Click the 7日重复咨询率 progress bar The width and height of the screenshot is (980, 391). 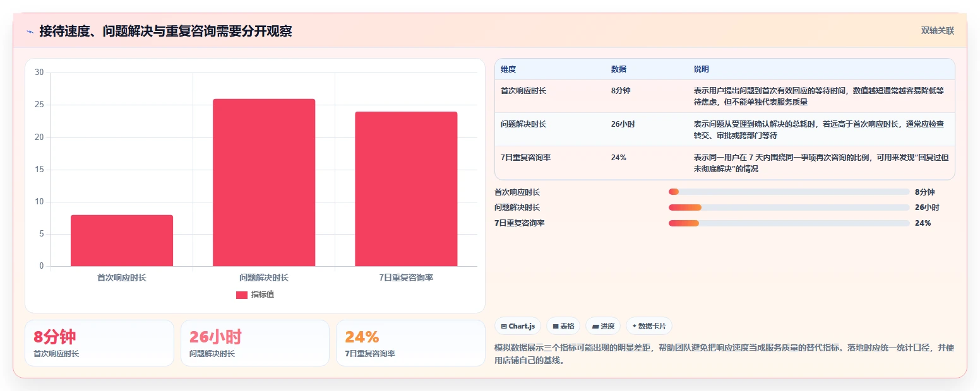(x=789, y=223)
